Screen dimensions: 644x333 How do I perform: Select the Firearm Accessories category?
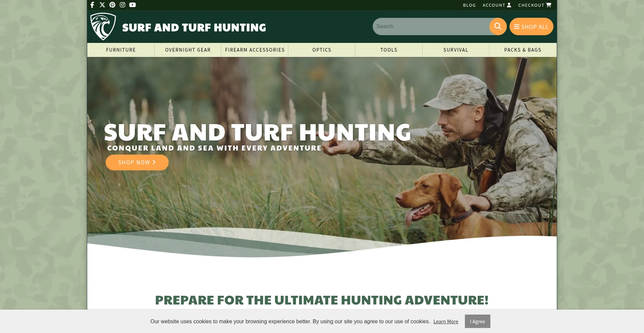(x=255, y=50)
